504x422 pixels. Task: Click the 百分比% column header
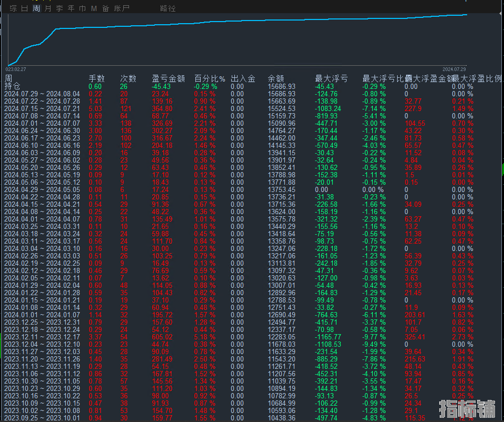click(210, 78)
